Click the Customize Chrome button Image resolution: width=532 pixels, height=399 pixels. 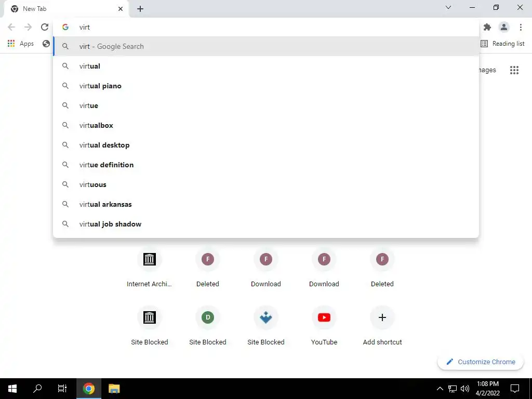pos(481,362)
